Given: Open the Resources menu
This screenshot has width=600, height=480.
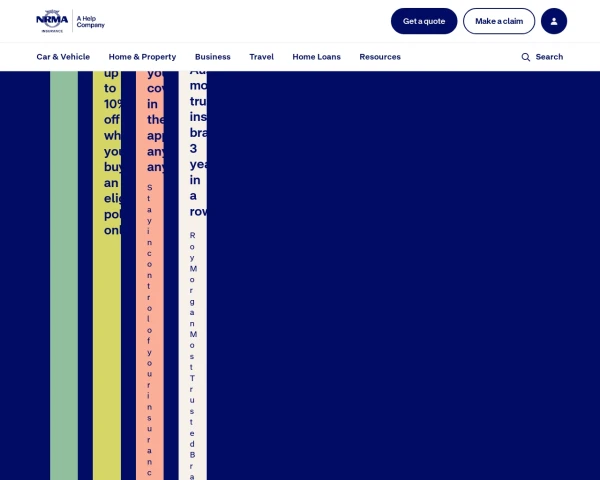Looking at the screenshot, I should point(380,57).
